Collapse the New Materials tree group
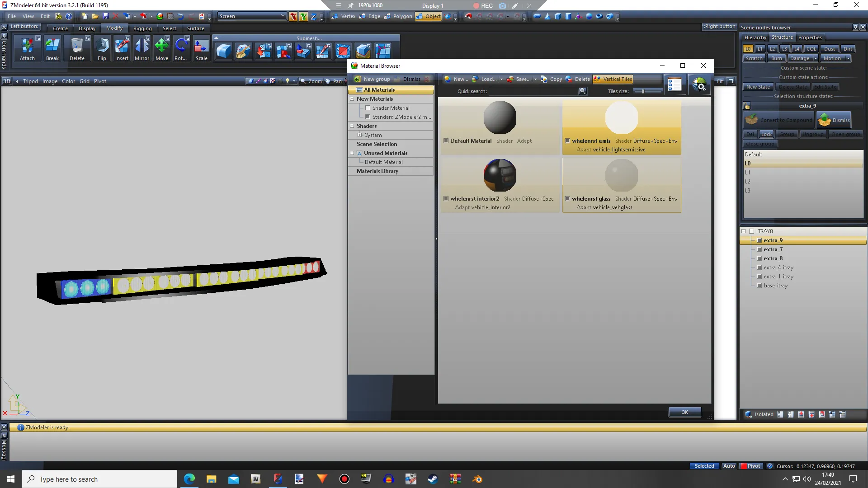 tap(352, 99)
